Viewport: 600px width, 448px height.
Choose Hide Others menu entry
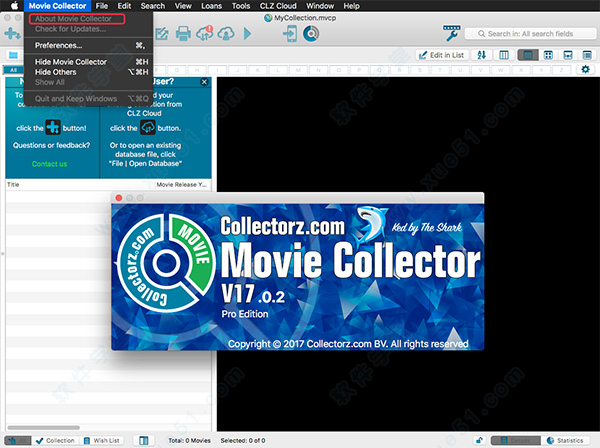(x=88, y=72)
